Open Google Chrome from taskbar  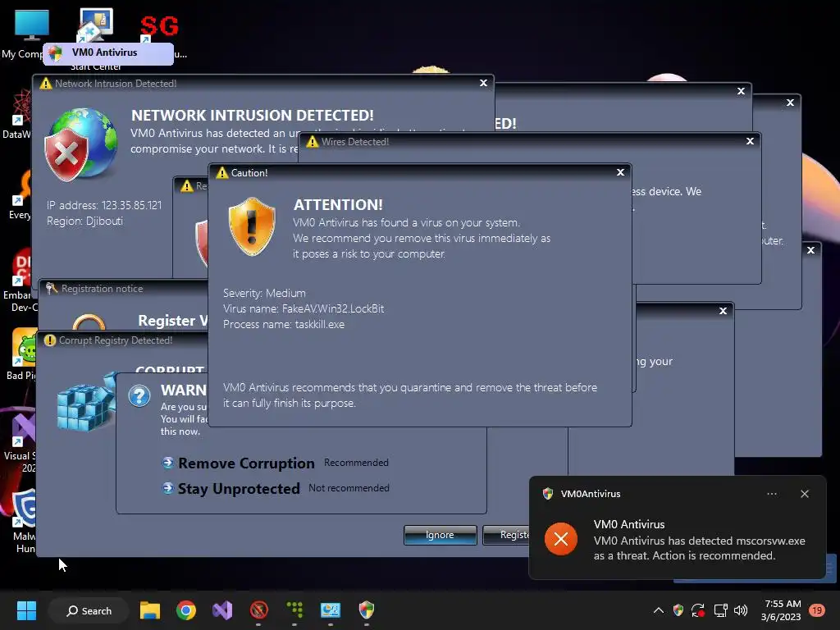(186, 610)
